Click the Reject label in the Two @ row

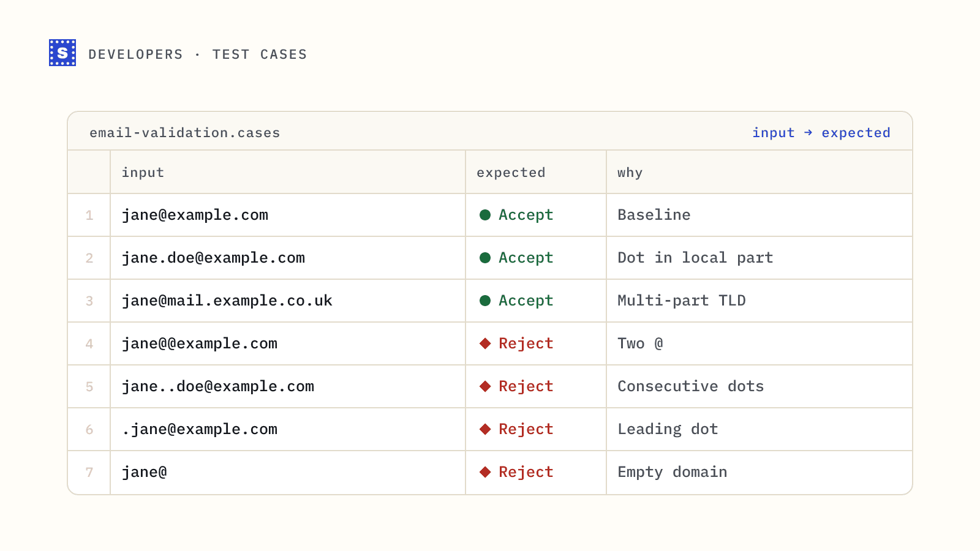tap(526, 343)
